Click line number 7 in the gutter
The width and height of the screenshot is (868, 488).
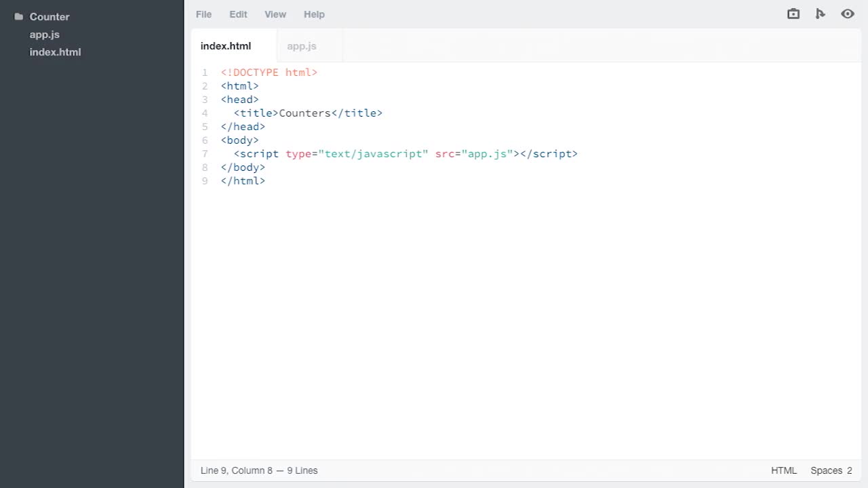point(205,154)
